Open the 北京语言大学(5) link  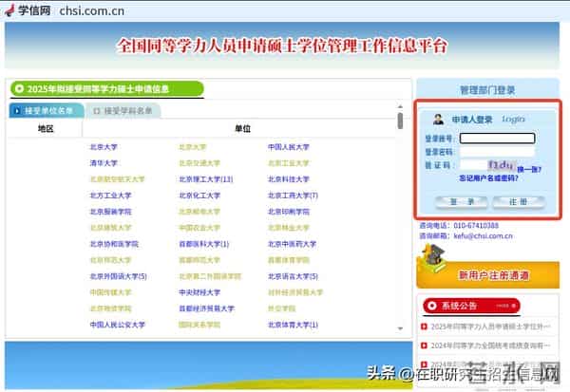point(293,276)
